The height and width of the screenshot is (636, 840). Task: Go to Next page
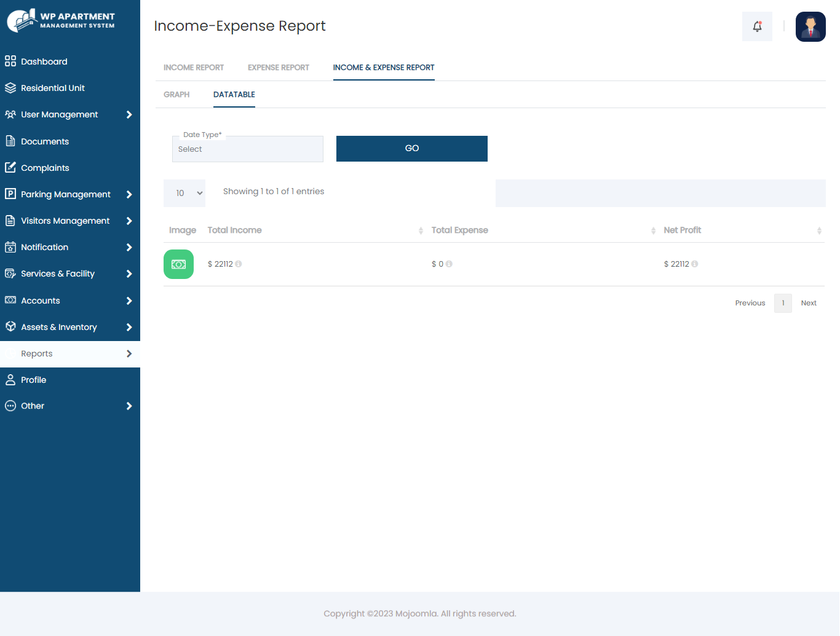[809, 303]
